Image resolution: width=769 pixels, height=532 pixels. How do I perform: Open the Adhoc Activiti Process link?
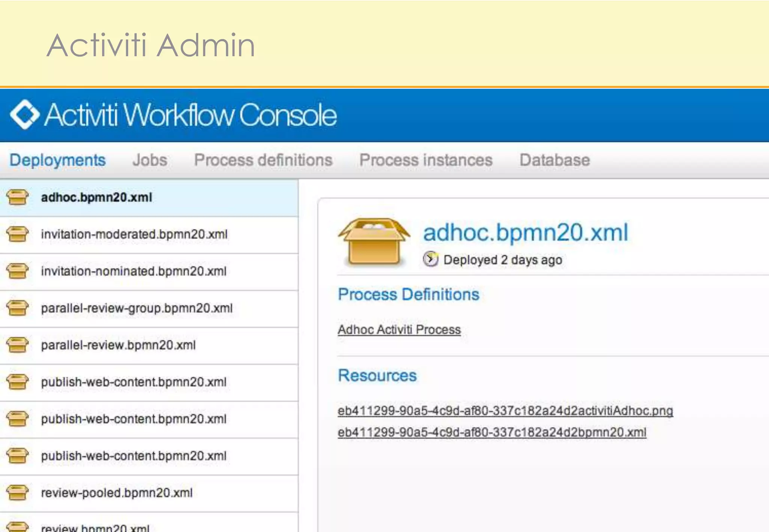coord(399,330)
